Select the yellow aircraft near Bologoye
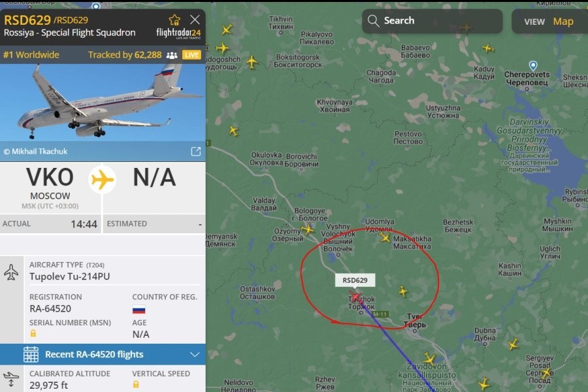The width and height of the screenshot is (588, 392). point(308,229)
